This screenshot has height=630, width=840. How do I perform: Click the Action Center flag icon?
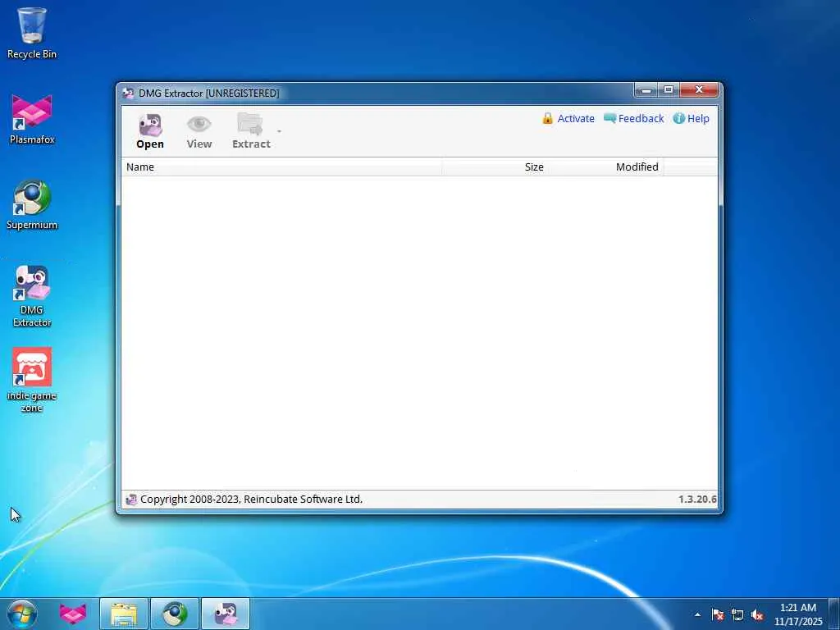pyautogui.click(x=718, y=615)
